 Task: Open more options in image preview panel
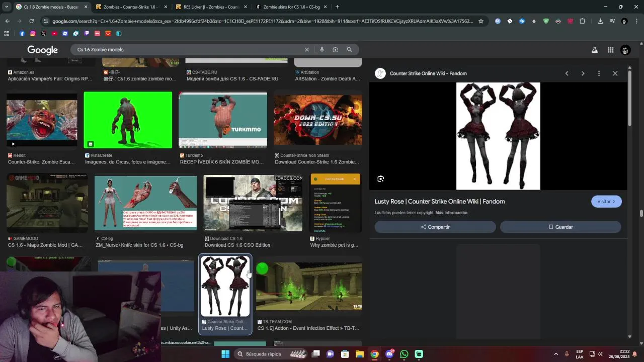(x=599, y=73)
